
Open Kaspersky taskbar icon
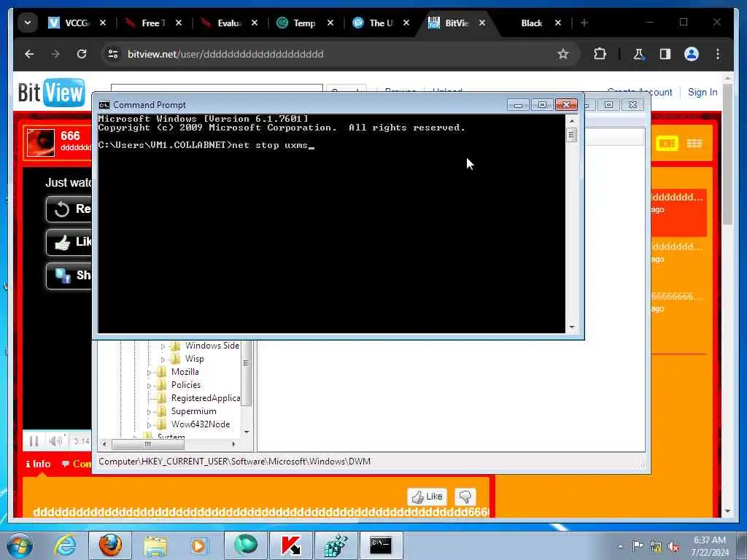coord(290,545)
